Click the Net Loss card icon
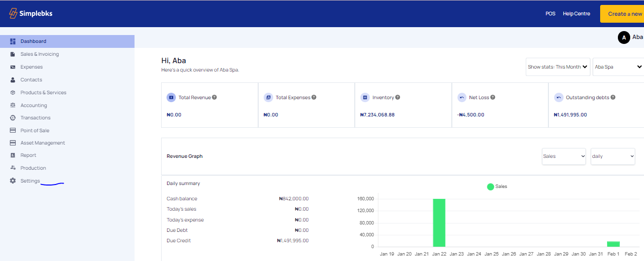Viewport: 644px width, 261px height. (462, 98)
